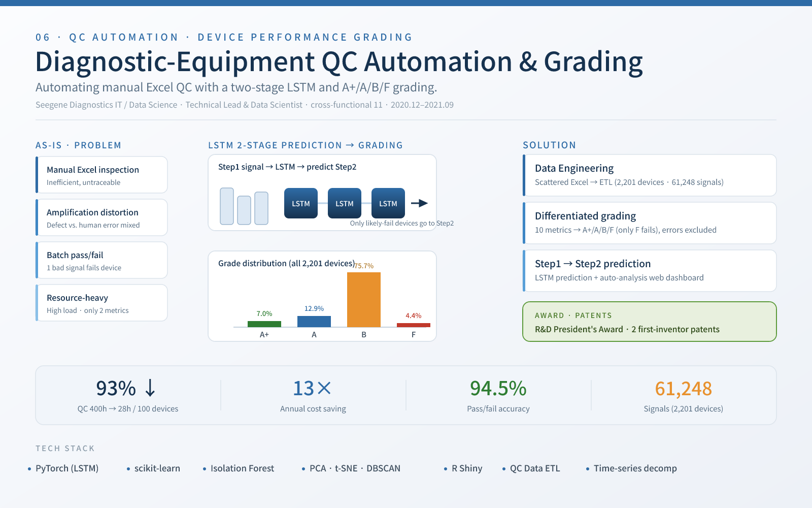The image size is (812, 508).
Task: Click the subtitle about two-stage LSTM grading
Action: [x=236, y=87]
